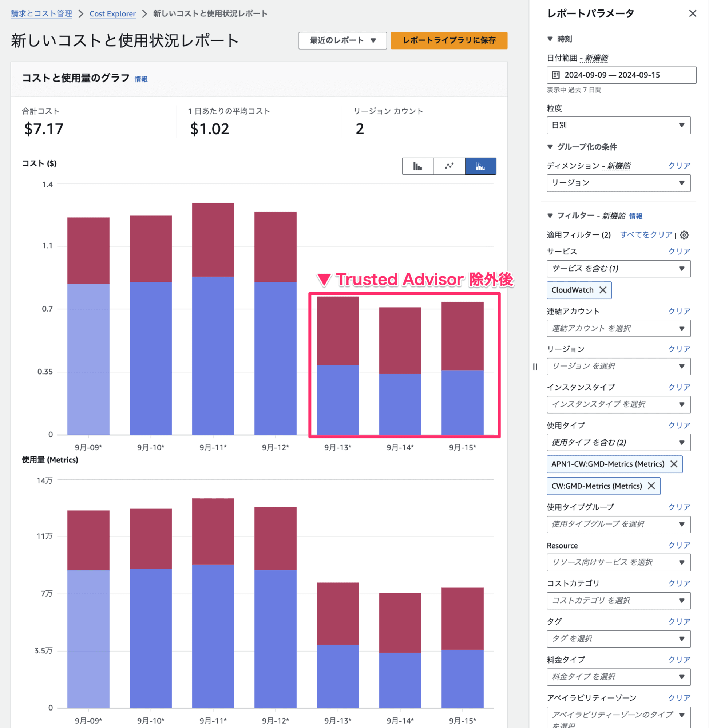Click the 合計コスト value $7.17

pos(44,129)
